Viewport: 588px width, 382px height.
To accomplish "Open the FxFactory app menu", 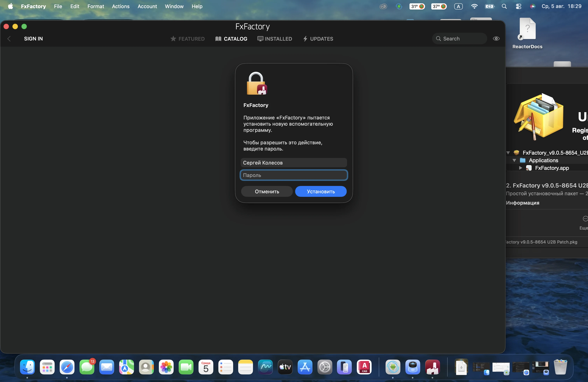I will [x=33, y=6].
